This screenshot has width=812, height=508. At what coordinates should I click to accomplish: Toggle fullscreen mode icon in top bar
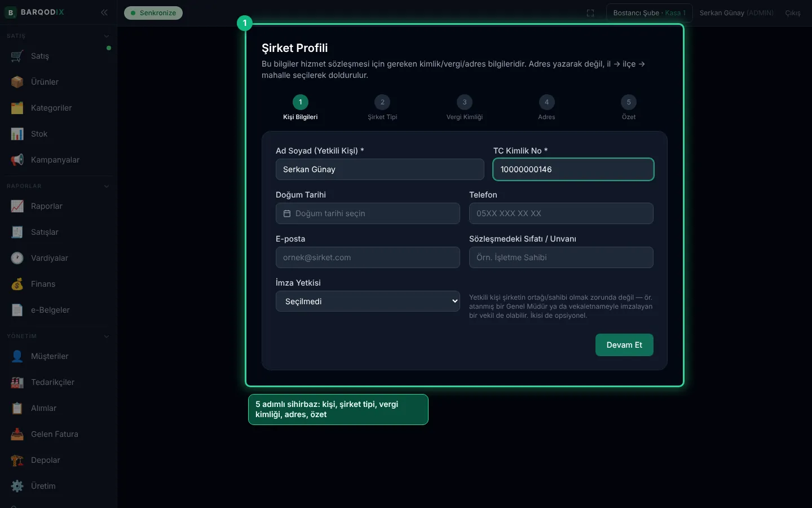coord(590,13)
